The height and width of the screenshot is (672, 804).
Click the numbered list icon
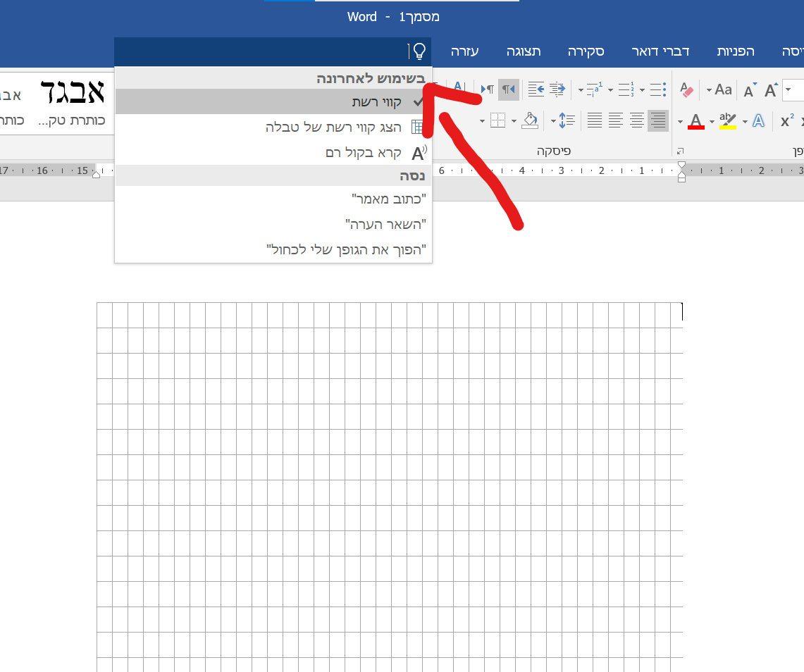(626, 89)
